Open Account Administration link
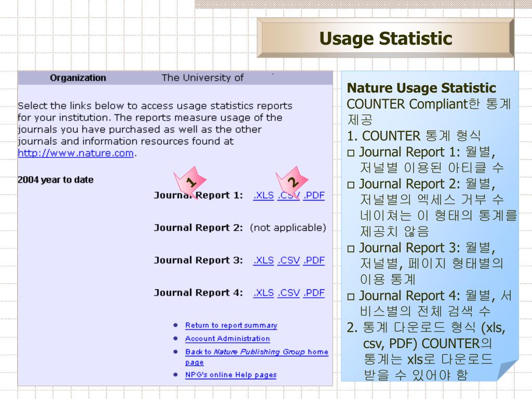The height and width of the screenshot is (399, 532). (228, 339)
